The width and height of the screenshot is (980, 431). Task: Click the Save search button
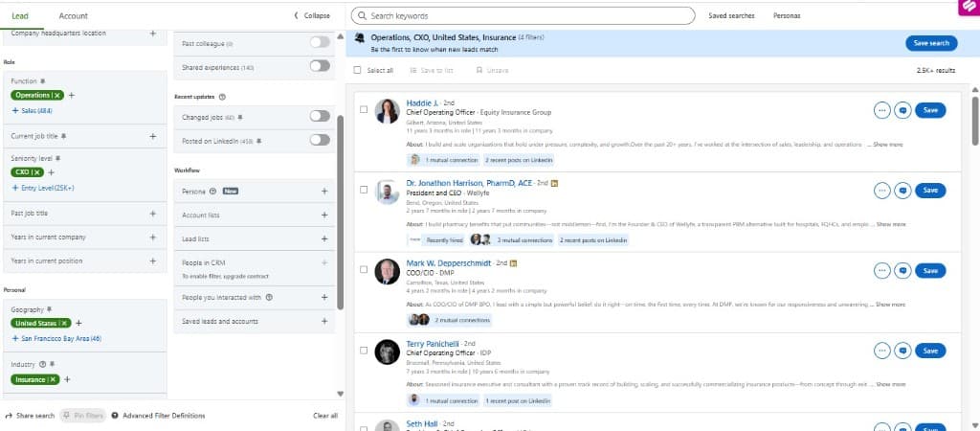[931, 43]
